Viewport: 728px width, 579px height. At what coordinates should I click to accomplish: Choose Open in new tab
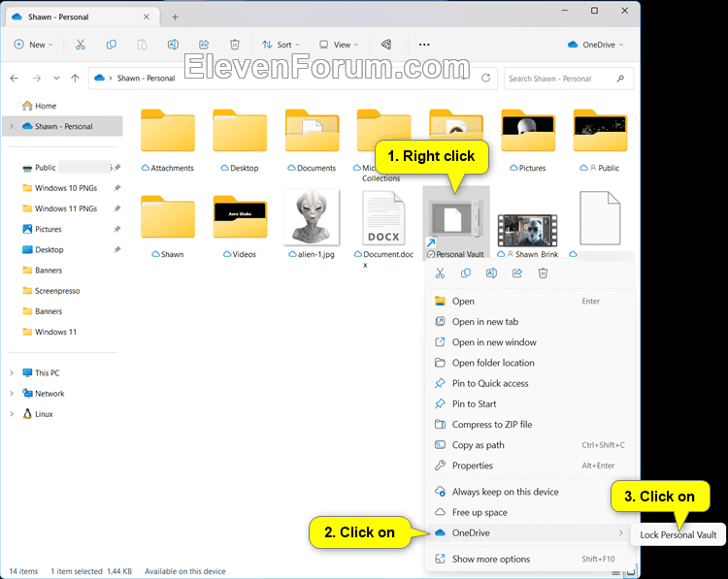click(529, 322)
